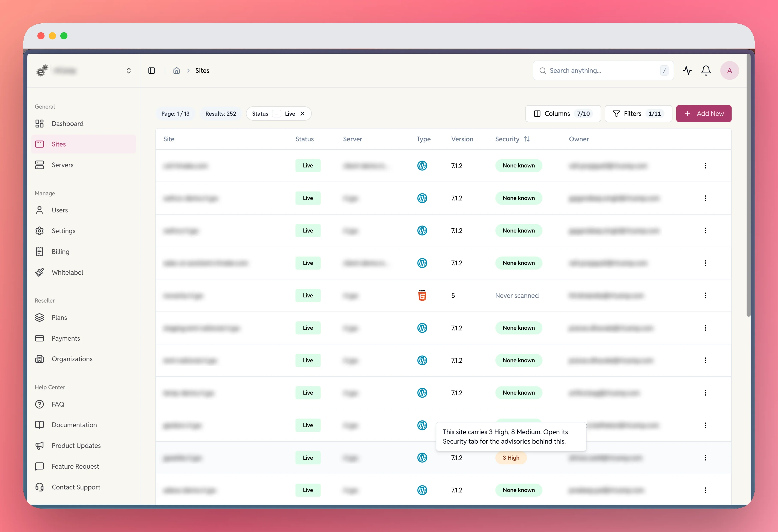Open the Filters 1/11 panel
This screenshot has width=778, height=532.
(x=638, y=113)
